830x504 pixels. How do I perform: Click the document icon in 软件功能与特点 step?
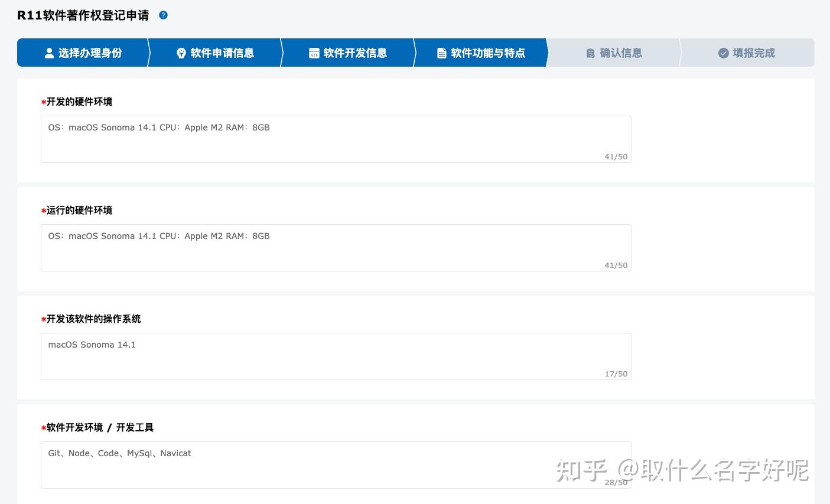[x=442, y=53]
